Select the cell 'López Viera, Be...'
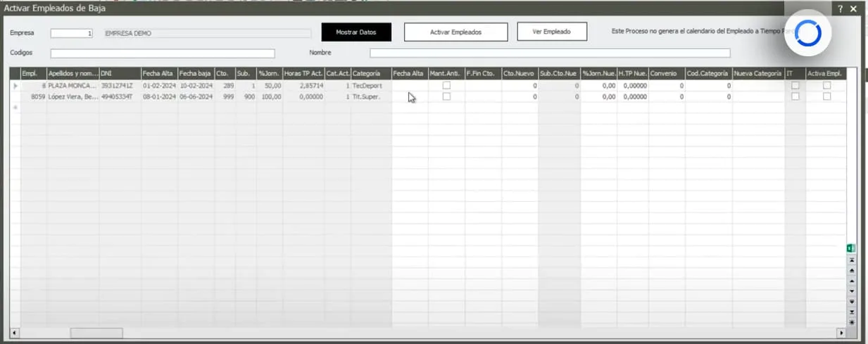Screen dimensions: 868x344 click(x=73, y=96)
